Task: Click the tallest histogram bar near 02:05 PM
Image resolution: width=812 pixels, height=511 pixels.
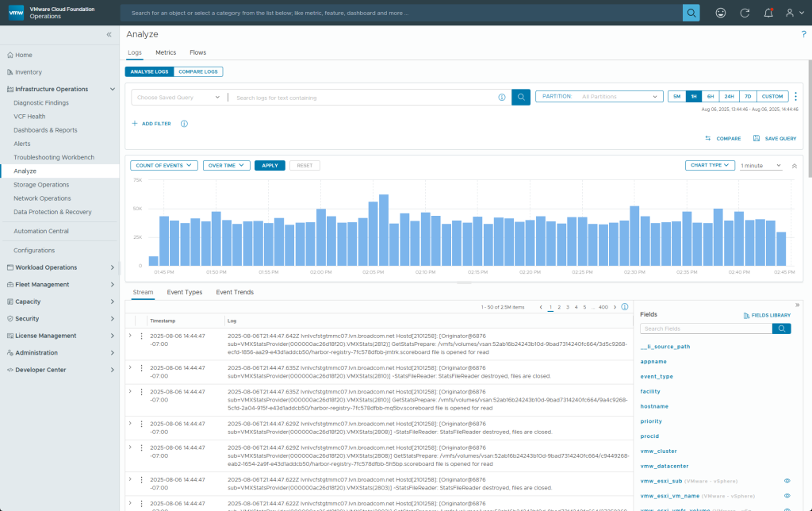Action: (384, 230)
